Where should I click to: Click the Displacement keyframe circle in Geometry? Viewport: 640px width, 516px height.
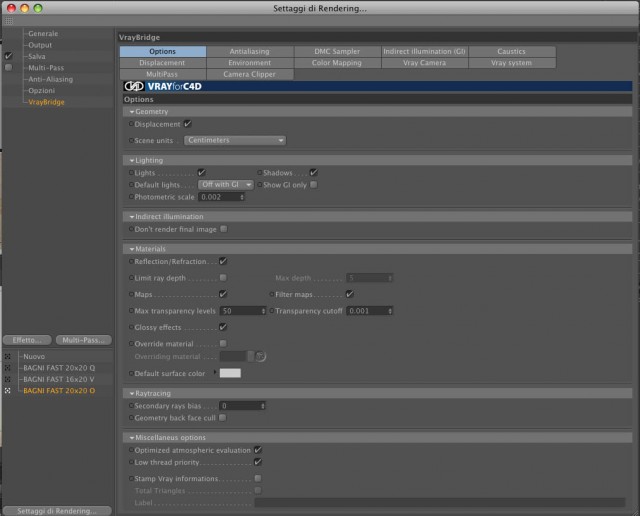coord(131,124)
